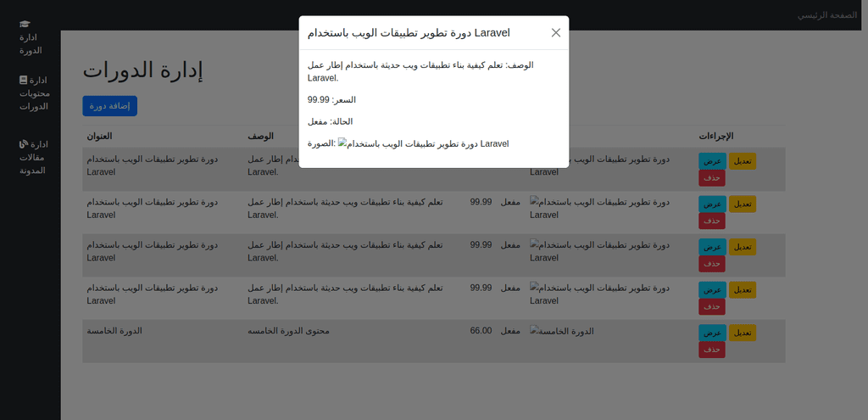This screenshot has width=868, height=420.
Task: Open ادارة الدورة sidebar link
Action: click(x=31, y=37)
